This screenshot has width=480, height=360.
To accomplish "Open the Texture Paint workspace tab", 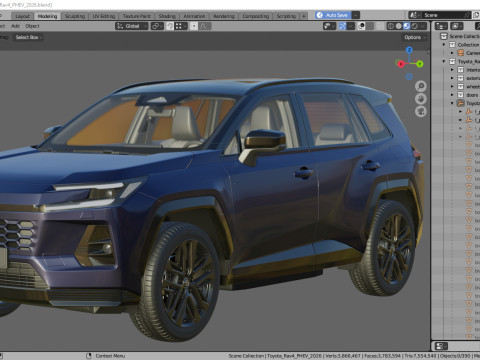I will 136,16.
